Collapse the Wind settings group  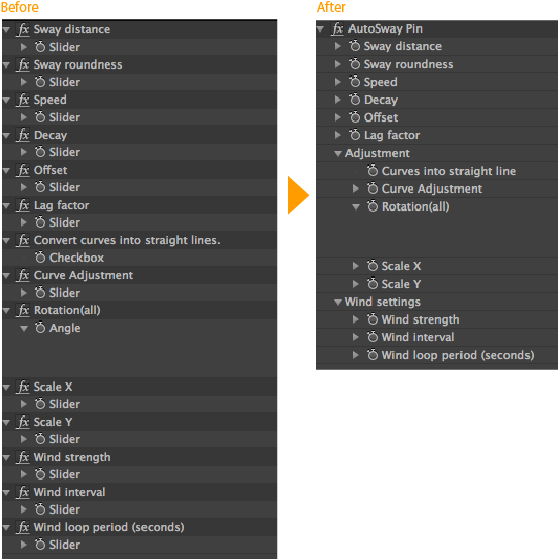click(x=338, y=302)
